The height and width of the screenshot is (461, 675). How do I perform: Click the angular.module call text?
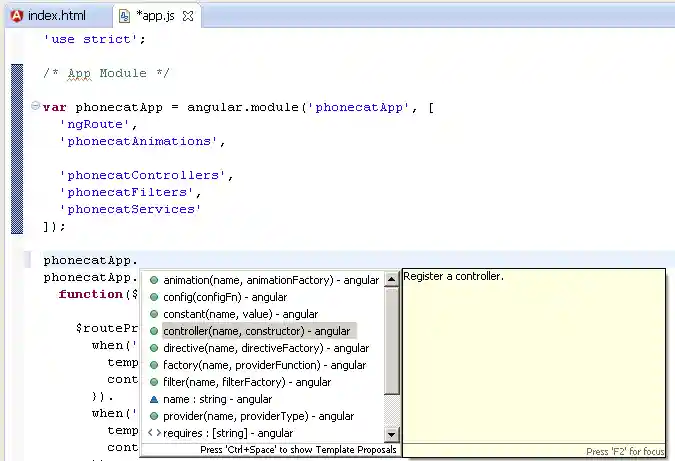pyautogui.click(x=243, y=107)
